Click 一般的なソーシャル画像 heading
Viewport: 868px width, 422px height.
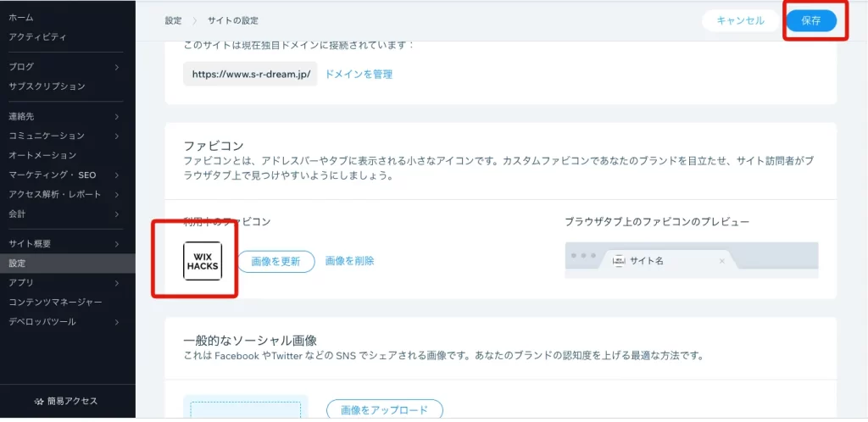tap(250, 340)
